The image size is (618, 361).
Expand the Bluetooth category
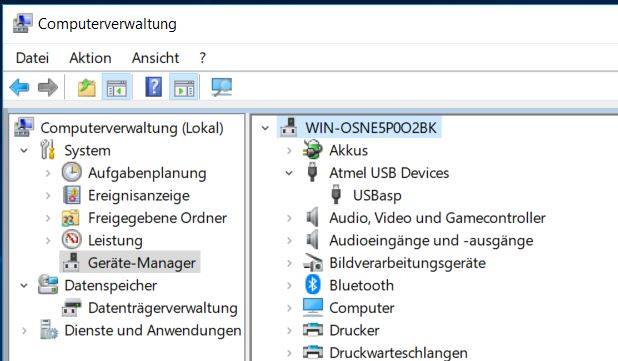pyautogui.click(x=289, y=285)
